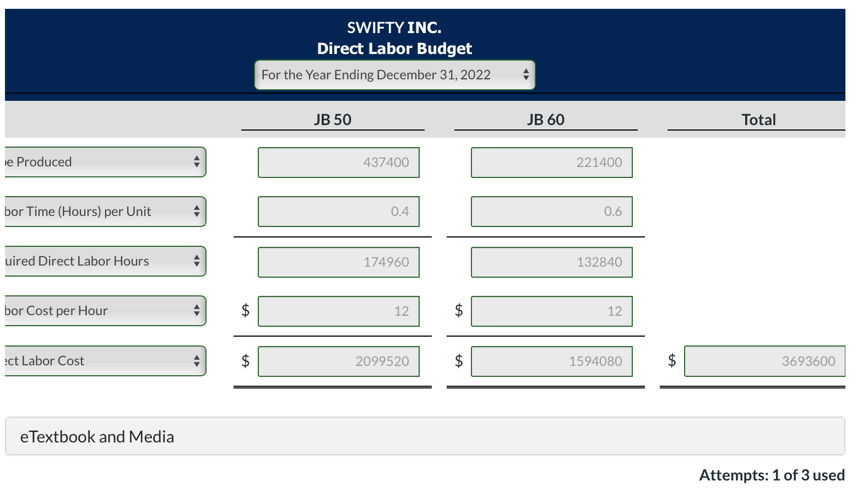
Task: Open the 'Labor Cost' row dropdown
Action: (x=105, y=361)
